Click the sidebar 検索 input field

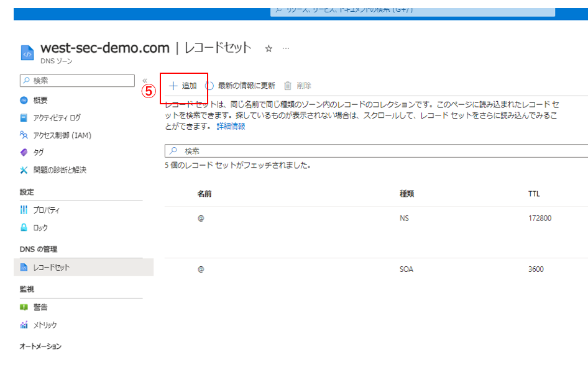pos(77,81)
